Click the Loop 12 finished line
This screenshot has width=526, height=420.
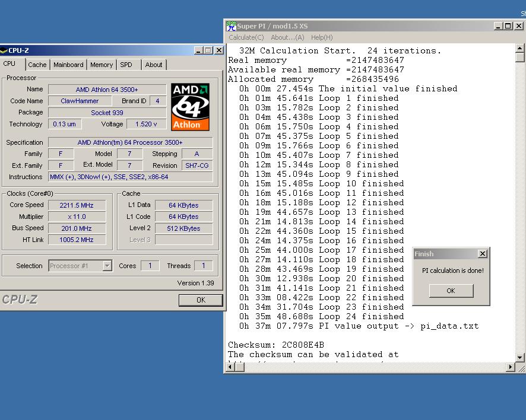coord(321,202)
